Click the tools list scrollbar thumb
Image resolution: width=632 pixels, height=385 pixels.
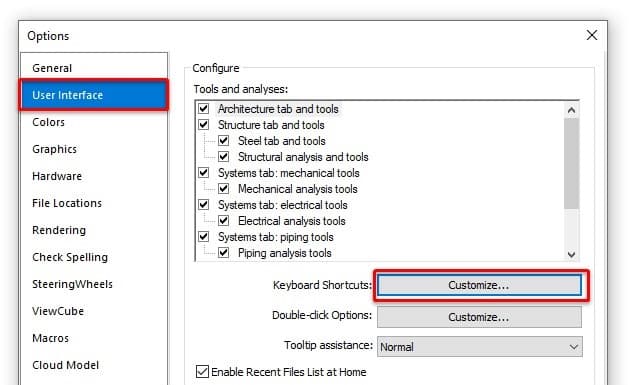[571, 163]
